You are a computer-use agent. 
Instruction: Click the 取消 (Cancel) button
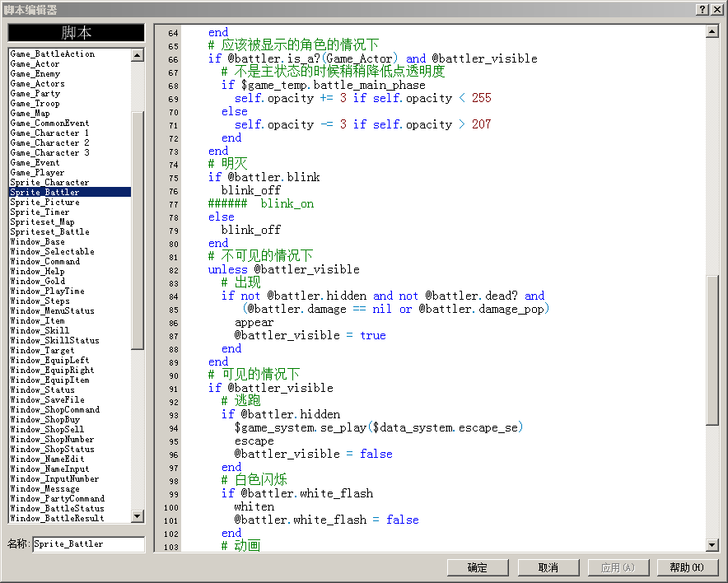[x=548, y=567]
